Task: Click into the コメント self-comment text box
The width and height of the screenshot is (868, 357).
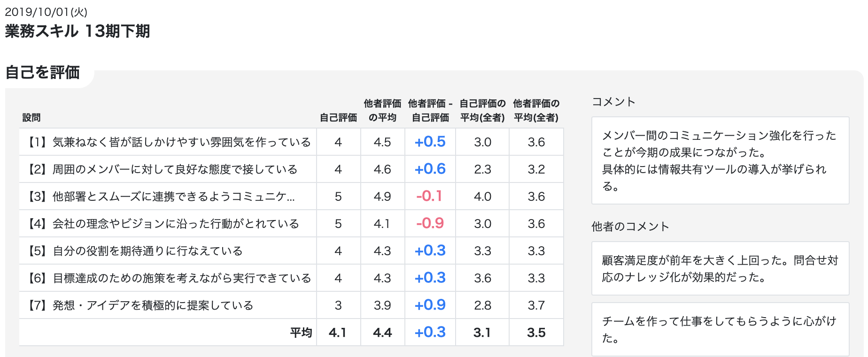Action: click(720, 160)
